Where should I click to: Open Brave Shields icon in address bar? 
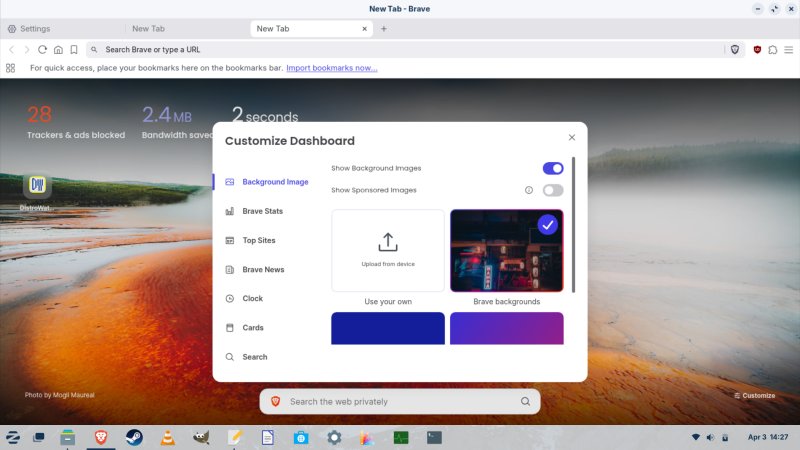click(x=735, y=49)
